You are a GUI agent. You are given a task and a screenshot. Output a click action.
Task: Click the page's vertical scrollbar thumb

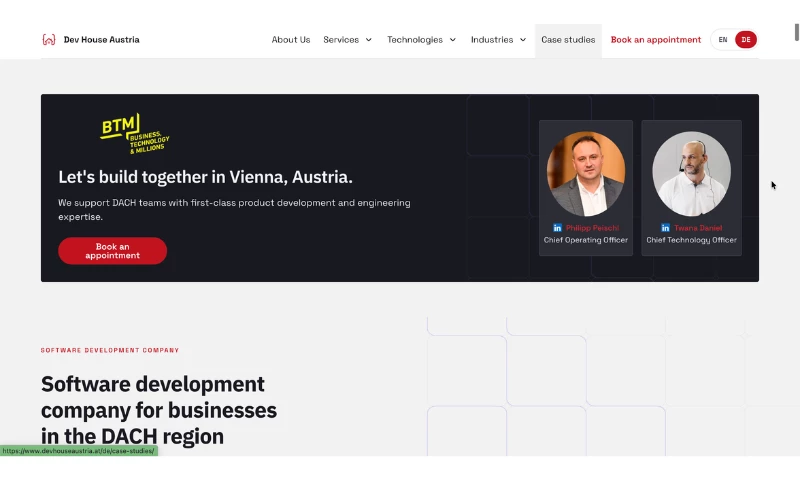796,32
